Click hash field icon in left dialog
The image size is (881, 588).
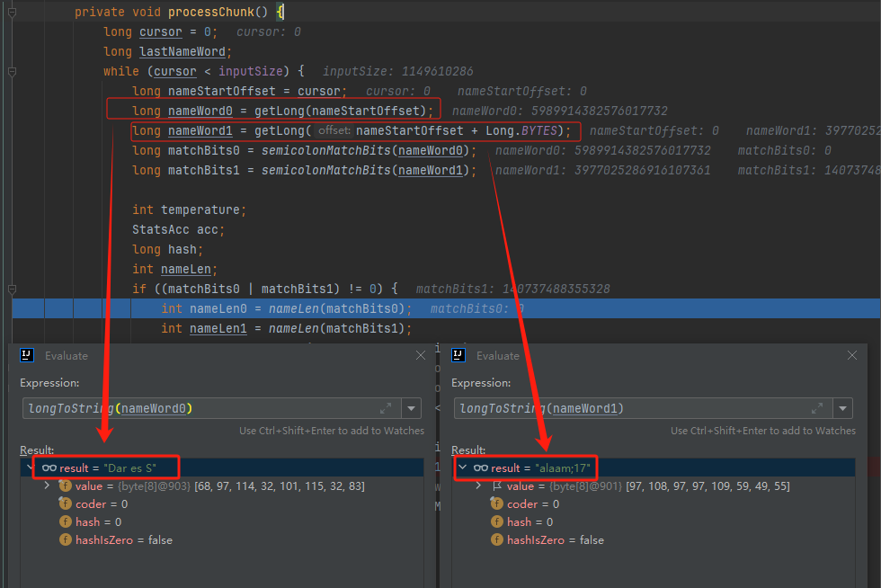(x=65, y=521)
